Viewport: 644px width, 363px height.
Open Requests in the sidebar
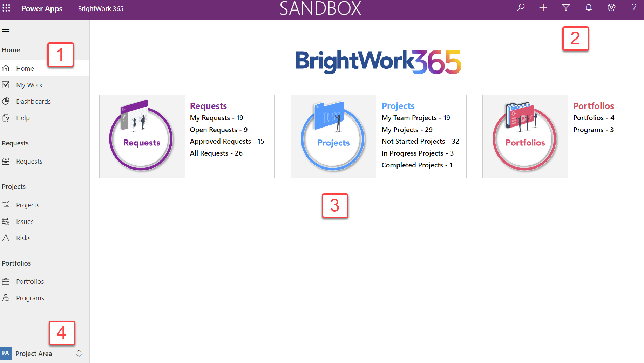45,161
